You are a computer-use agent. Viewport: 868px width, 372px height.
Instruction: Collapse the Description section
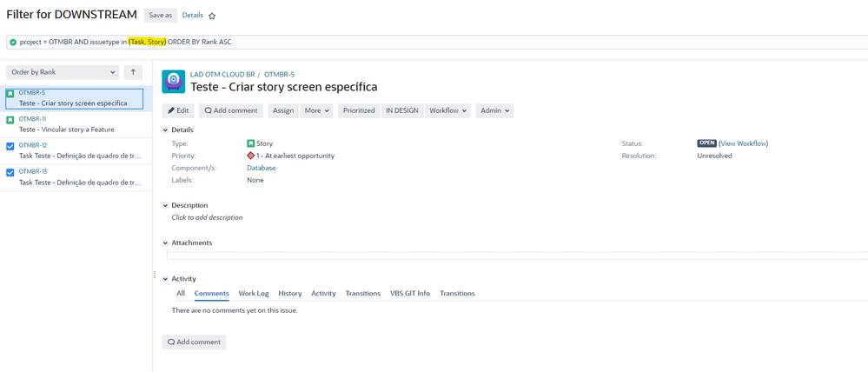165,205
